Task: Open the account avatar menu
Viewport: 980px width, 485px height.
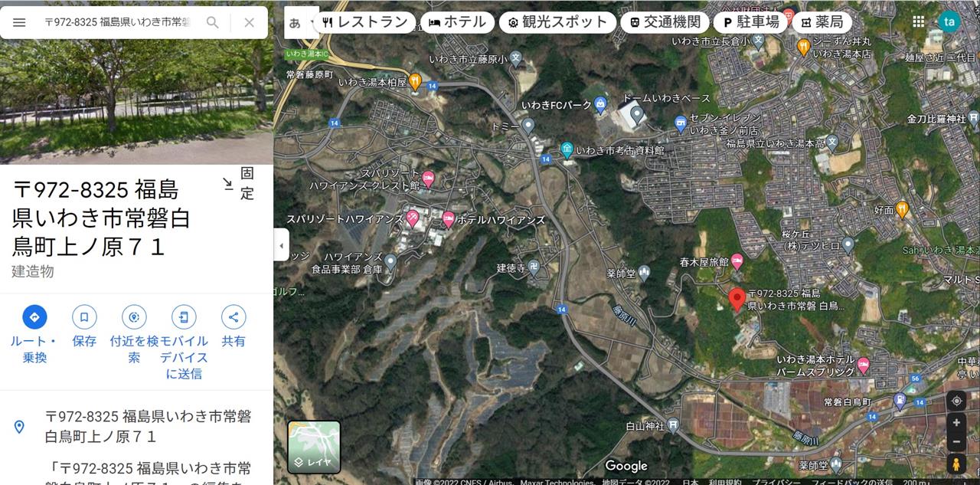Action: [949, 21]
